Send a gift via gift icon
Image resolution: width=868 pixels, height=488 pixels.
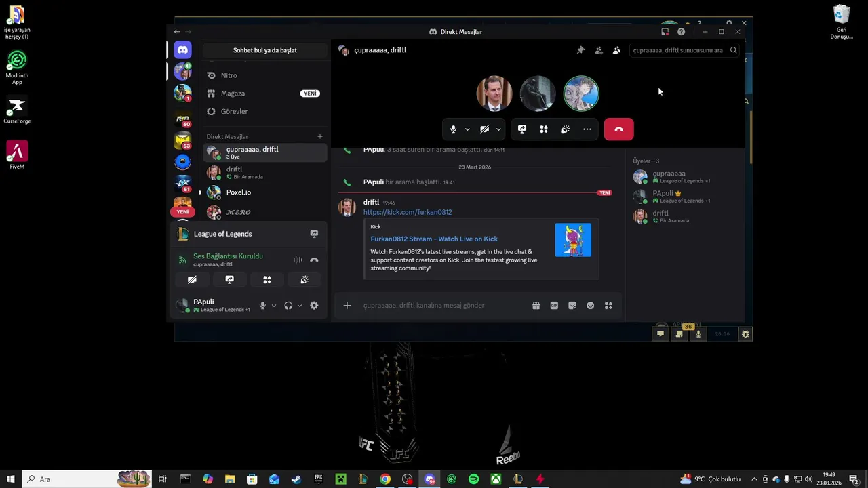click(536, 306)
